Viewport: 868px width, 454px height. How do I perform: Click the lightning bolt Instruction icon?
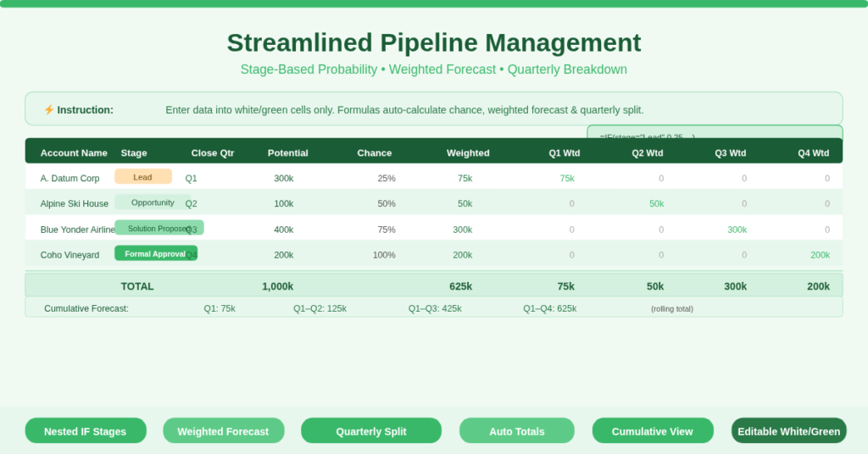click(48, 110)
